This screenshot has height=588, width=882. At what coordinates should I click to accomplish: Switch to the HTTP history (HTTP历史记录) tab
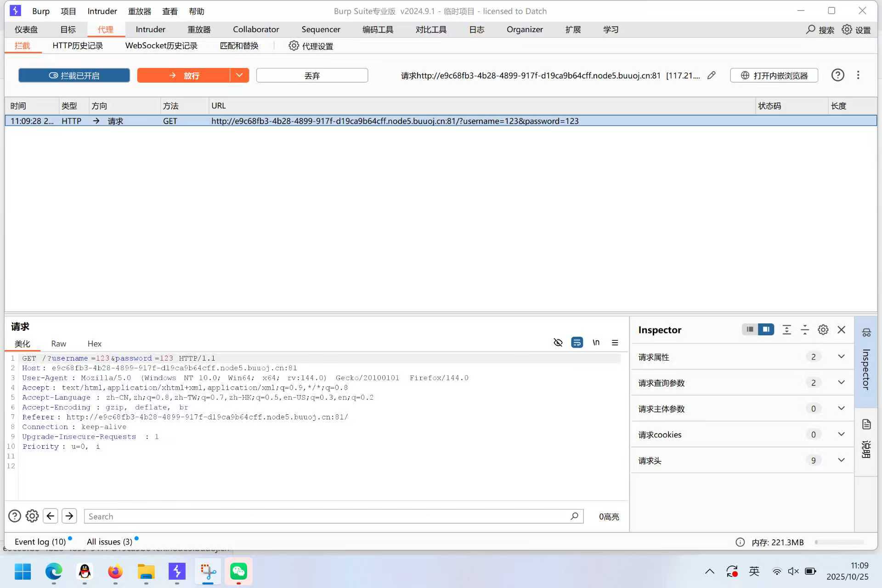(x=78, y=46)
